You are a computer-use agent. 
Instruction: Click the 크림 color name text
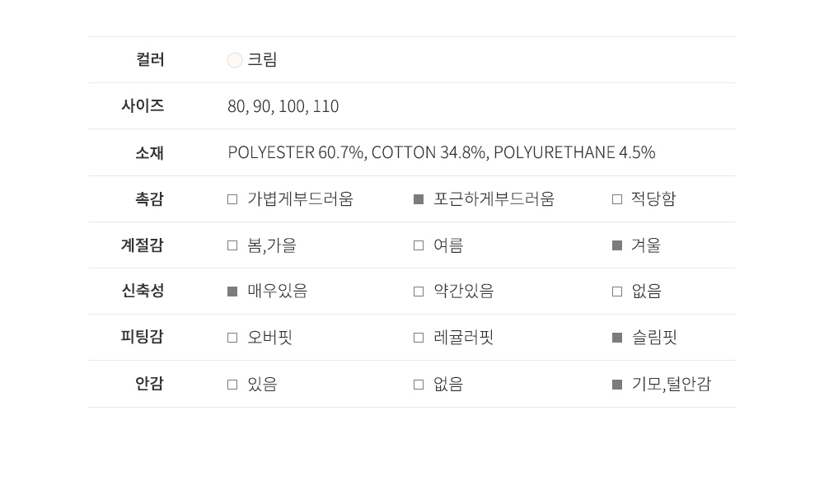[x=262, y=60]
